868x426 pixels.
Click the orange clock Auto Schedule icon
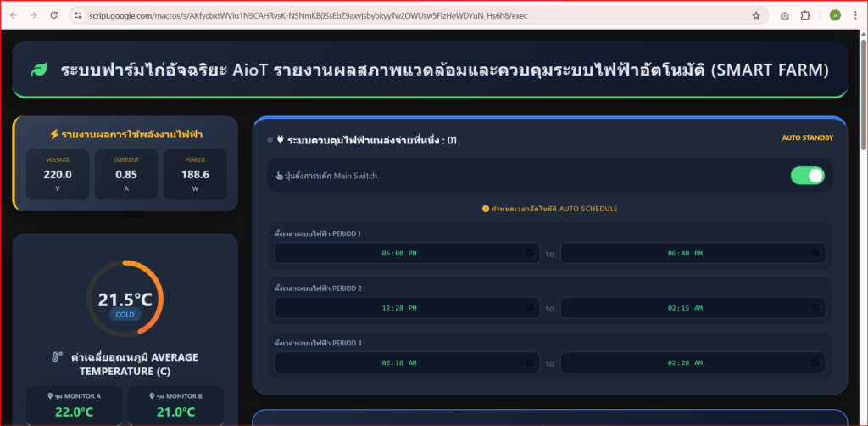(486, 208)
